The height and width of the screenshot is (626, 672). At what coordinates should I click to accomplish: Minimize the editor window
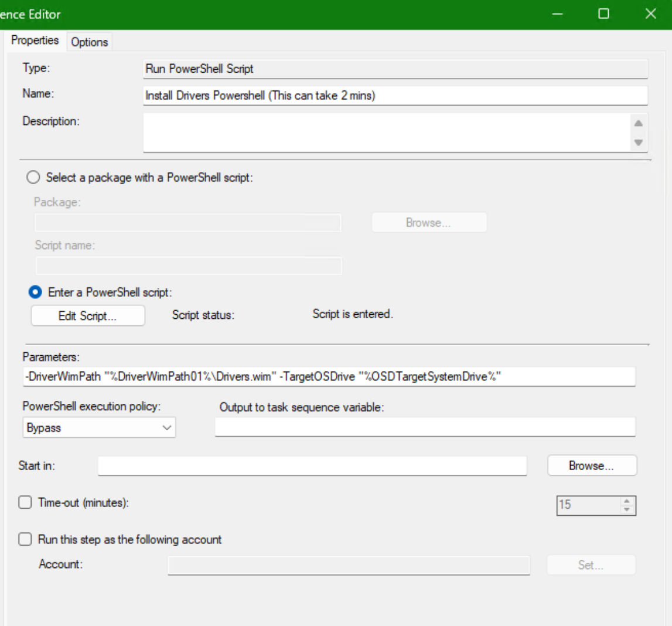tap(558, 14)
